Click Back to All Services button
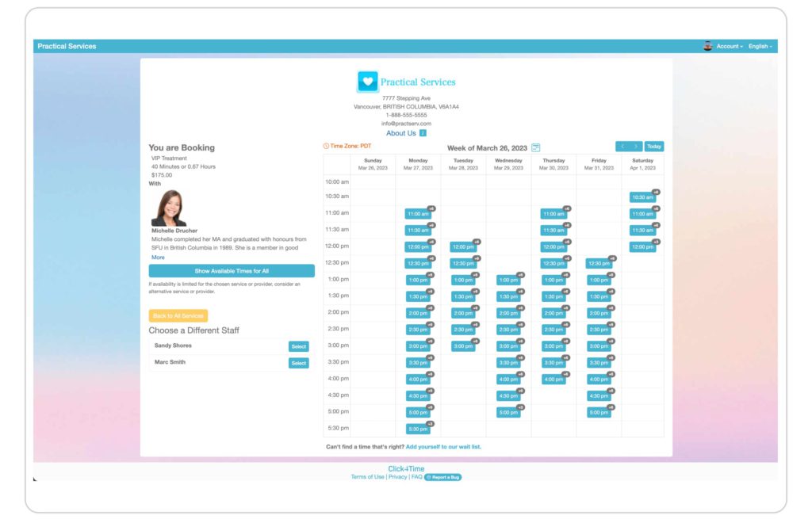The image size is (812, 523). (178, 315)
